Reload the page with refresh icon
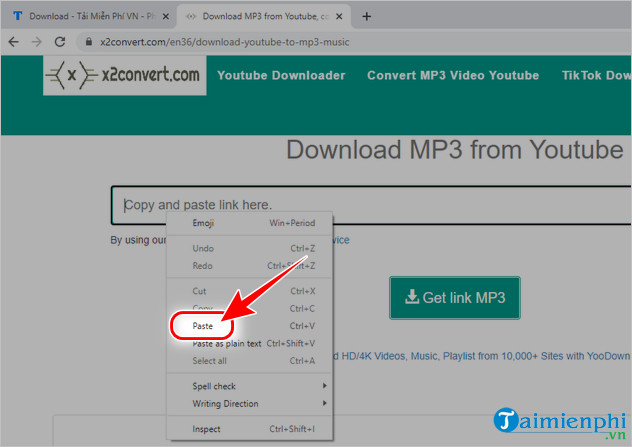Viewport: 632px width, 447px height. (x=60, y=42)
